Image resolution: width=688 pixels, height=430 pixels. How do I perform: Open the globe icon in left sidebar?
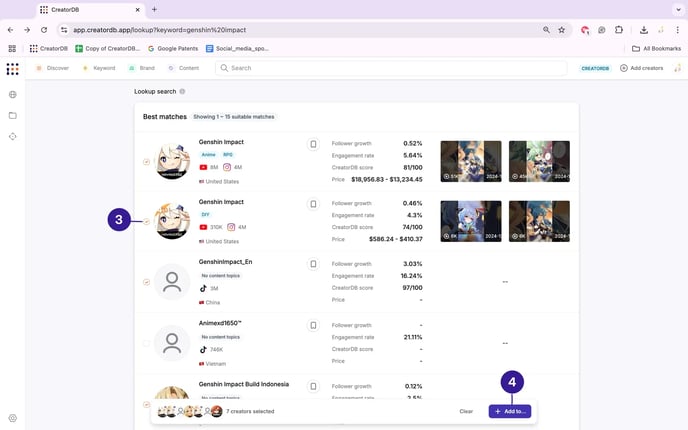click(13, 94)
